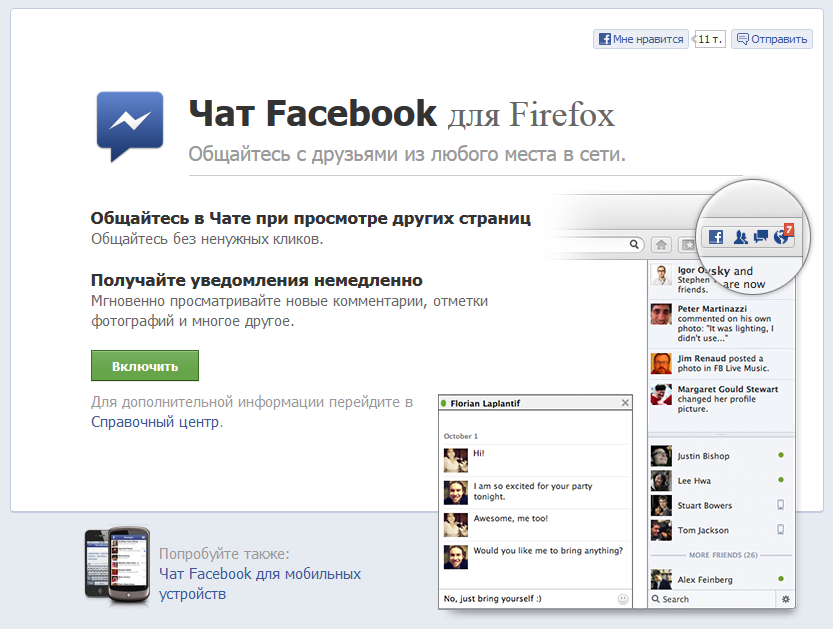The image size is (833, 629).
Task: Click the magnifier icon in browser search box
Action: click(634, 244)
